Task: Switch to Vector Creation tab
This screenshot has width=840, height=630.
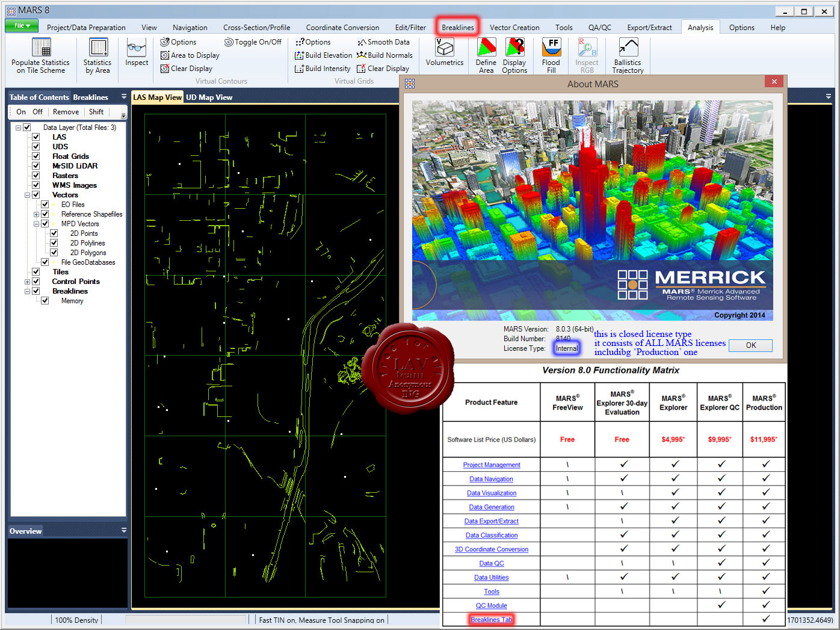Action: (x=514, y=27)
